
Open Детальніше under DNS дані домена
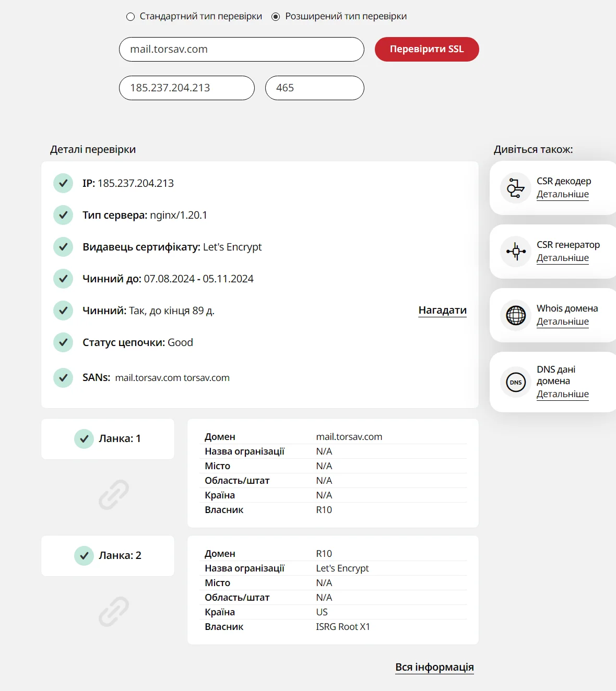[x=563, y=394]
